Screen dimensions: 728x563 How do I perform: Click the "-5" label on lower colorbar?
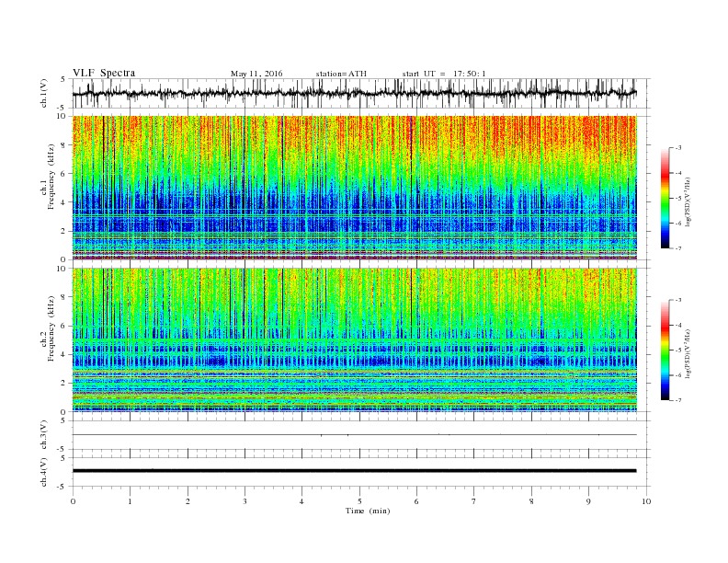(678, 350)
